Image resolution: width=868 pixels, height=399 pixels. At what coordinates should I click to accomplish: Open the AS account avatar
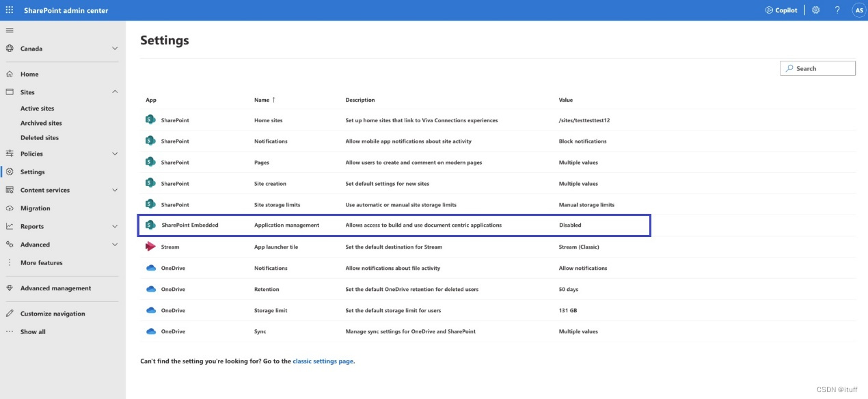click(x=858, y=10)
